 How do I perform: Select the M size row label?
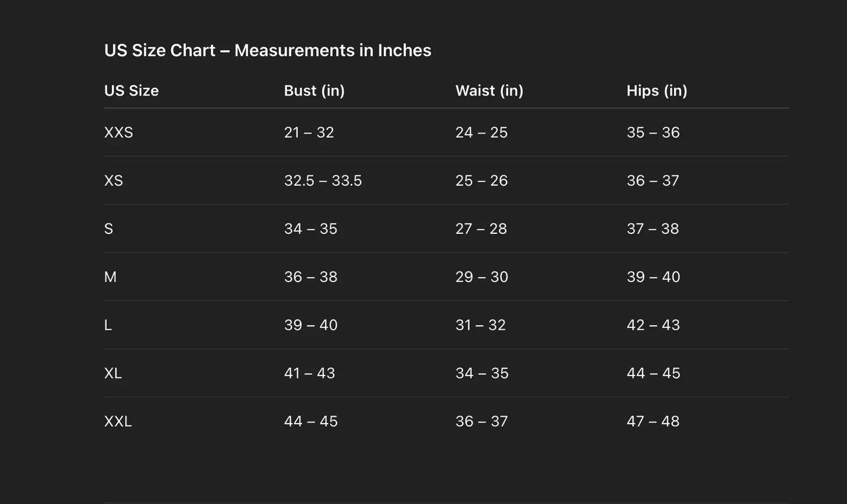click(x=110, y=277)
